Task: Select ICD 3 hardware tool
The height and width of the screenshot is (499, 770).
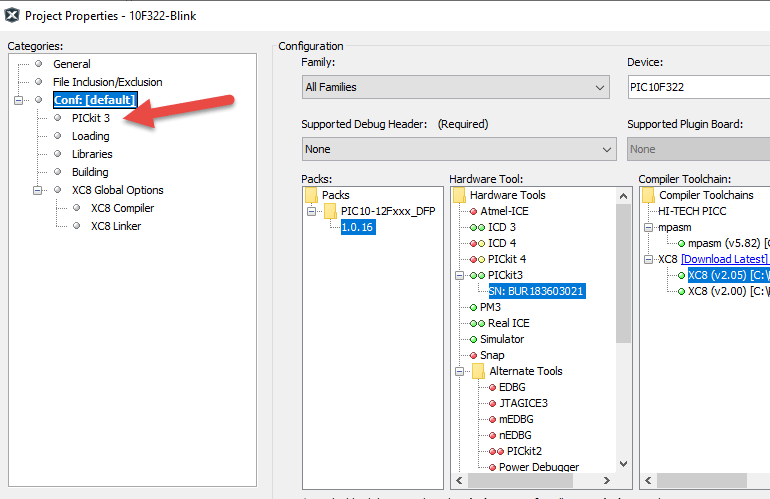Action: [x=502, y=227]
